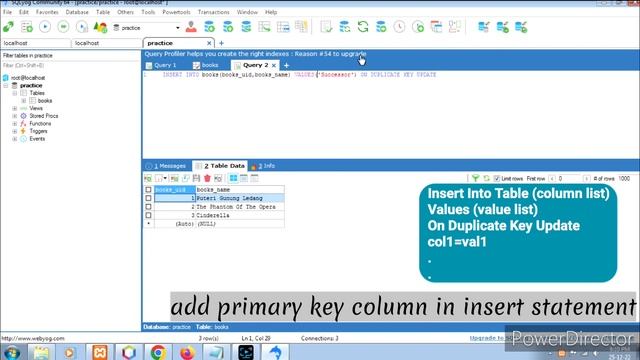The height and width of the screenshot is (360, 640).
Task: Expand the books table node
Action: 23,101
